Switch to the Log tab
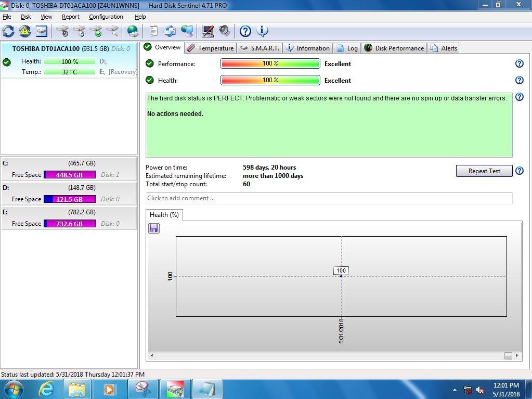Viewport: 532px width, 399px height. point(347,48)
